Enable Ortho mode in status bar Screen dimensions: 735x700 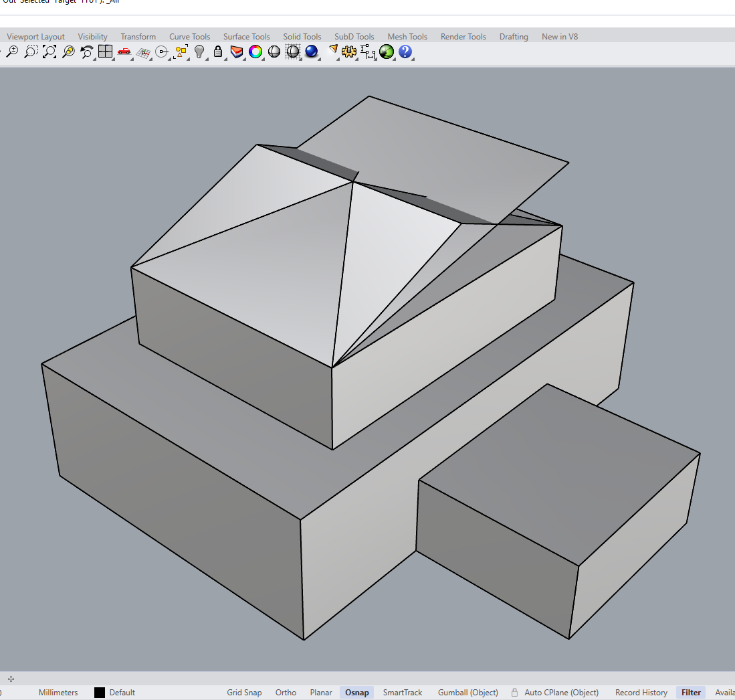pyautogui.click(x=286, y=693)
